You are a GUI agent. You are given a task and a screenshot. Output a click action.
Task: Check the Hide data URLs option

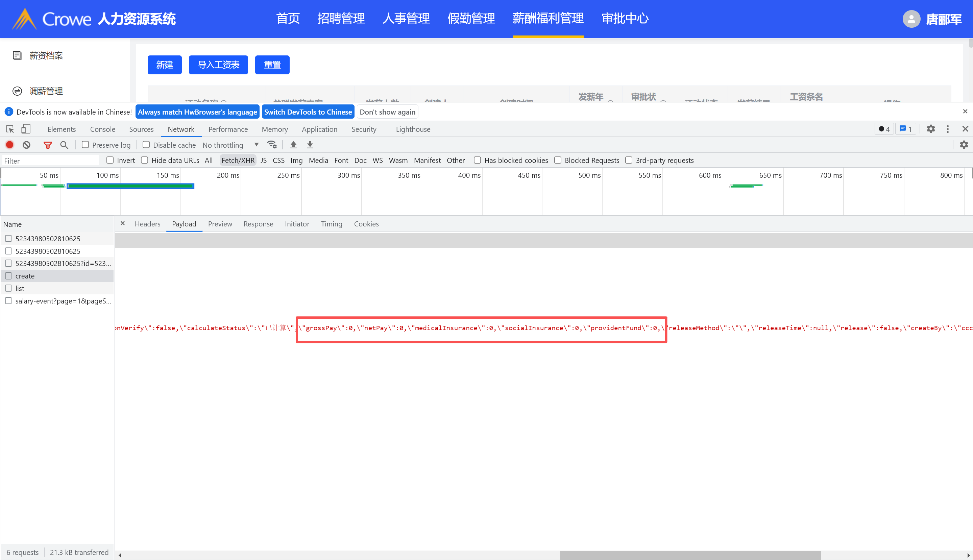[x=145, y=161]
